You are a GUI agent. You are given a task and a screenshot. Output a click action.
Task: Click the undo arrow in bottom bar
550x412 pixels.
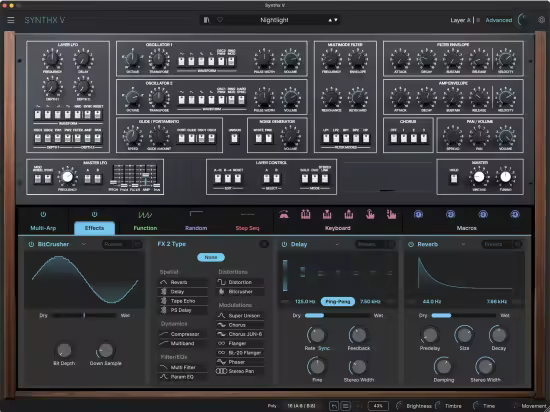click(x=334, y=406)
